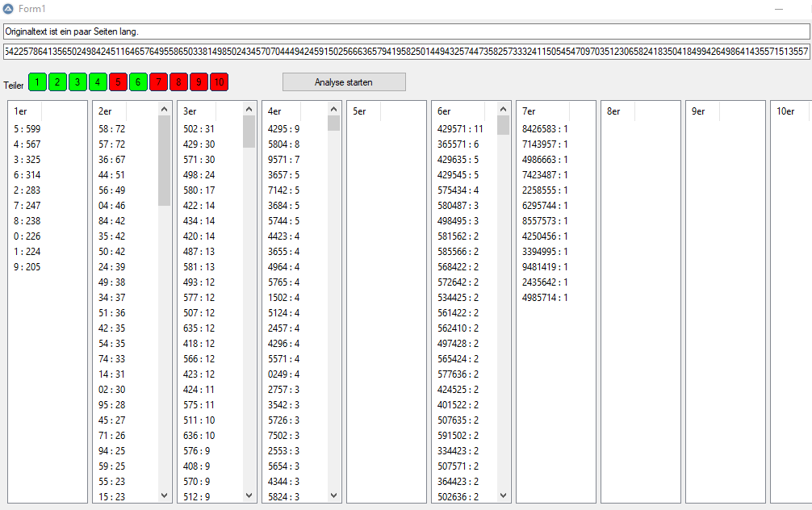Select entry 429571 : 11 in 6er list
The width and height of the screenshot is (812, 510).
tap(460, 129)
